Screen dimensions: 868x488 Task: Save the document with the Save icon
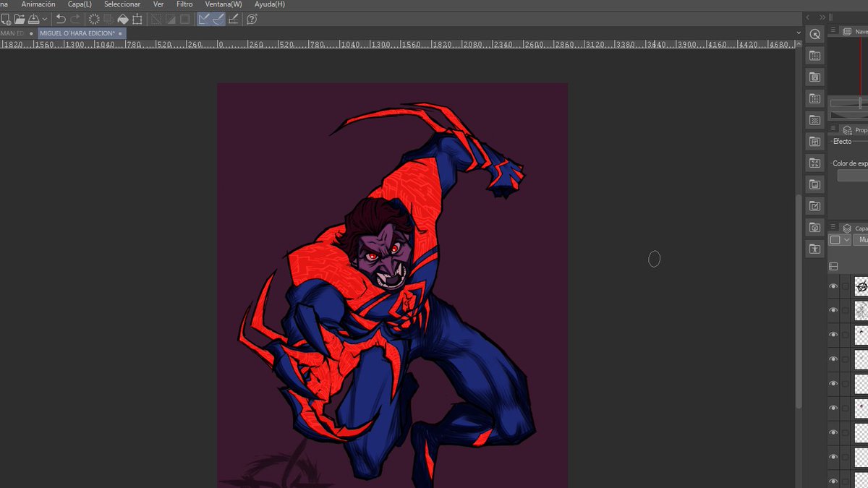(x=33, y=20)
